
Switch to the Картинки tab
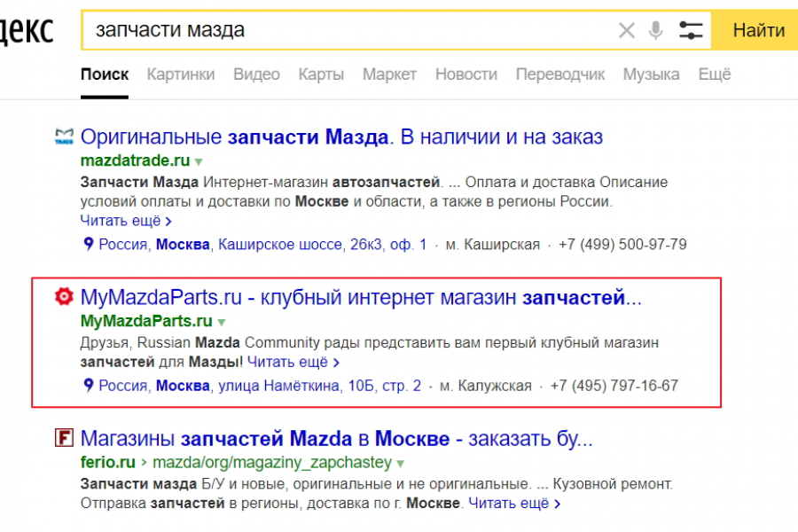pyautogui.click(x=181, y=74)
